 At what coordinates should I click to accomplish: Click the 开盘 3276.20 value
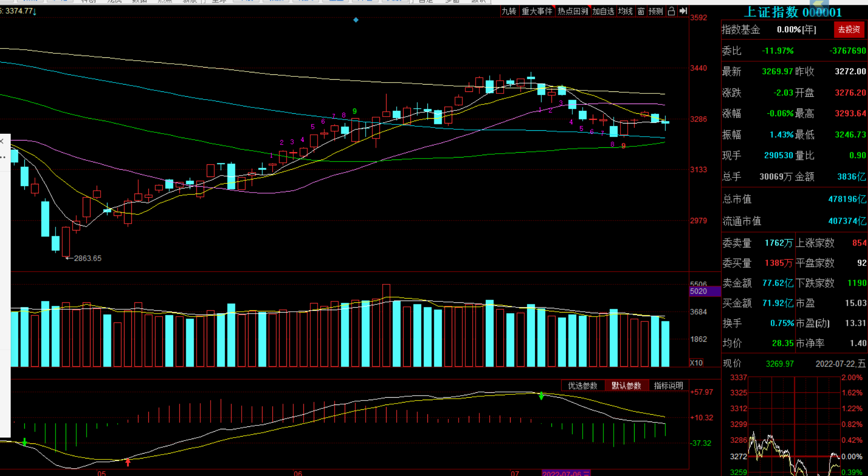pyautogui.click(x=850, y=92)
